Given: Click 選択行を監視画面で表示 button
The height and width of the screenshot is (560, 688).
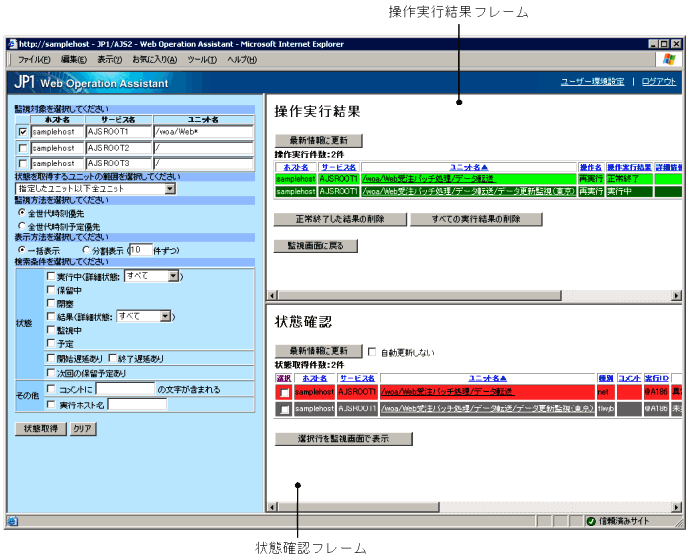Looking at the screenshot, I should click(344, 438).
